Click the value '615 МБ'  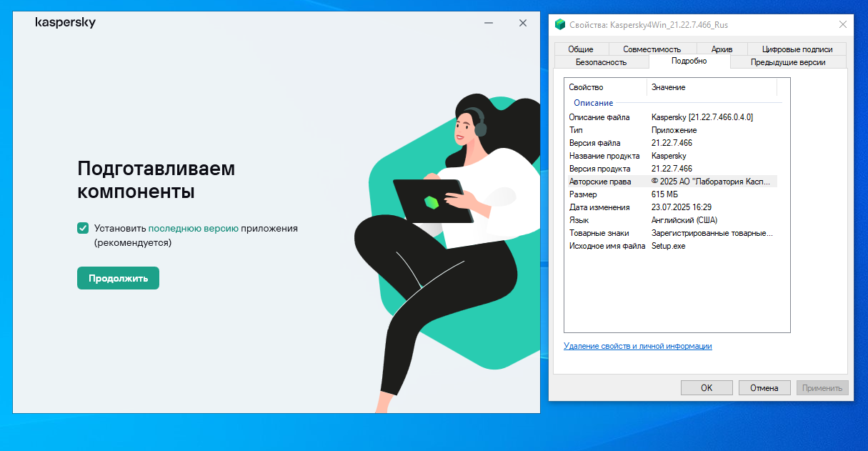coord(664,194)
